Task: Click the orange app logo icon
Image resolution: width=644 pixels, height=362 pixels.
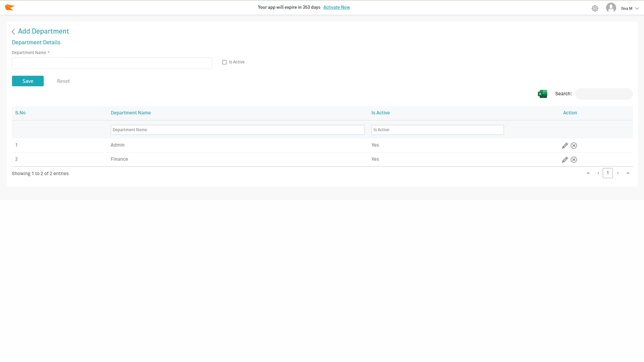Action: [x=10, y=8]
